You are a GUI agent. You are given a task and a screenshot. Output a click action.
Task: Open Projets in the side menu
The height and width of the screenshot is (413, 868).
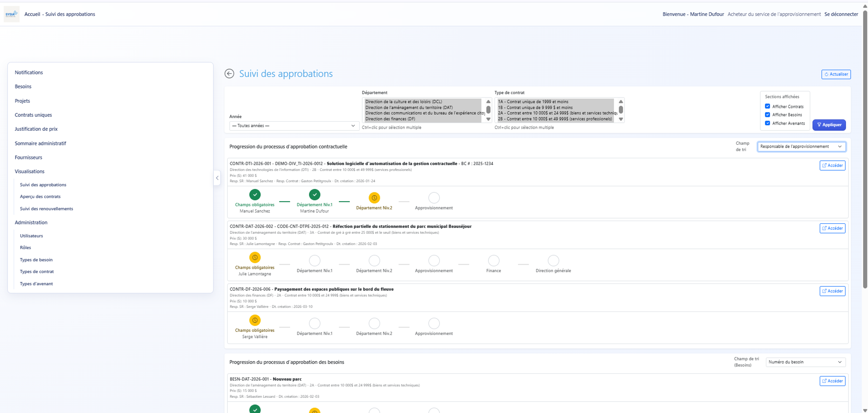[x=22, y=101]
